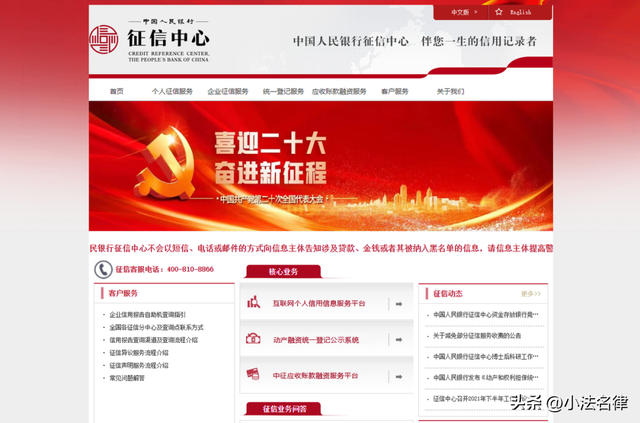Screen dimensions: 640x423
Task: Open news 中国人民银行征信中心博士后科研工作…
Action: (x=486, y=356)
